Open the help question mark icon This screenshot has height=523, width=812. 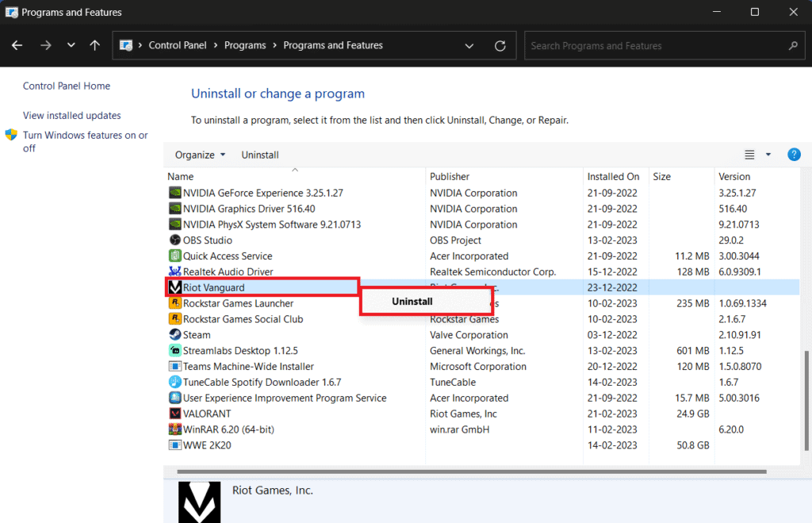point(794,155)
